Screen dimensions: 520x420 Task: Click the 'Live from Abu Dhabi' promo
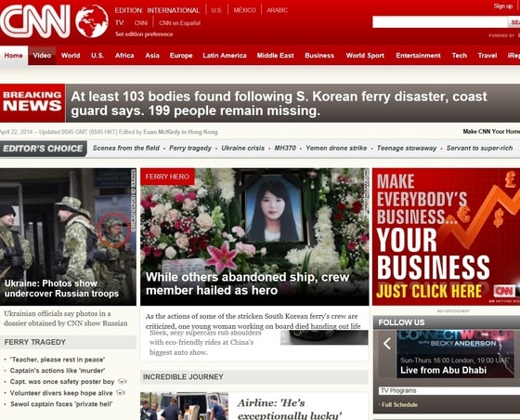pos(455,354)
